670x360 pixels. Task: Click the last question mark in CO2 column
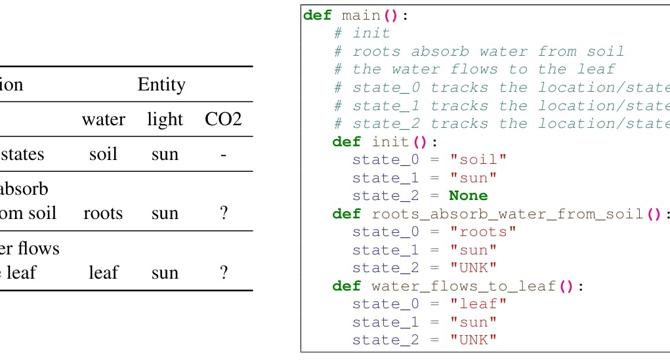[x=223, y=272]
